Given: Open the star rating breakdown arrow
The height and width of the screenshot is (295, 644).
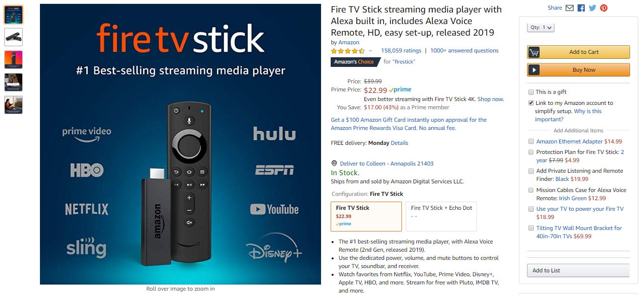Looking at the screenshot, I should (x=370, y=51).
